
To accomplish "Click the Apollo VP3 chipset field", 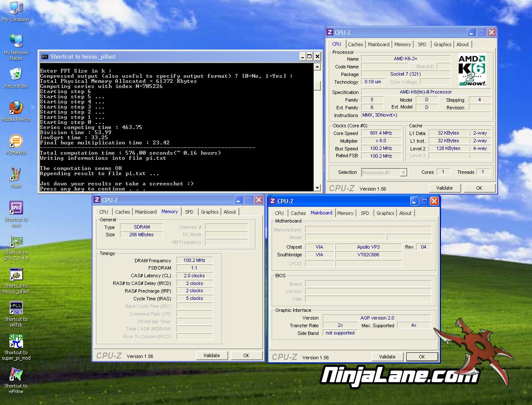I will coord(368,247).
